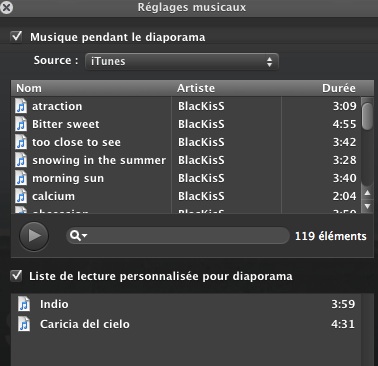This screenshot has height=366, width=378.
Task: Click the 3:09 duration of atraction
Action: coord(345,106)
